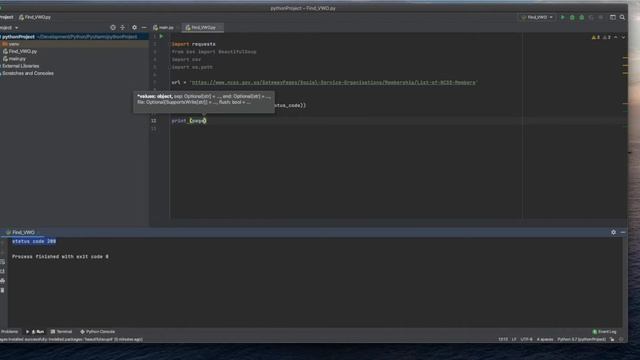Switch to the Find_VWO.py editor tab
The height and width of the screenshot is (360, 640).
[203, 27]
